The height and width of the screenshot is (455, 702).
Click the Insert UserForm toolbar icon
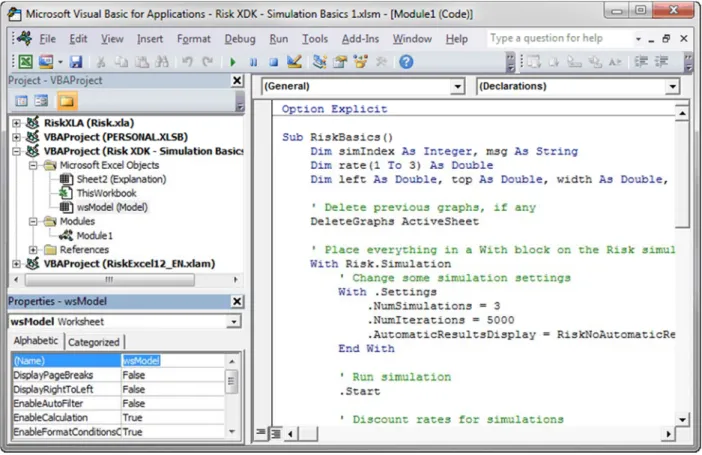(46, 61)
